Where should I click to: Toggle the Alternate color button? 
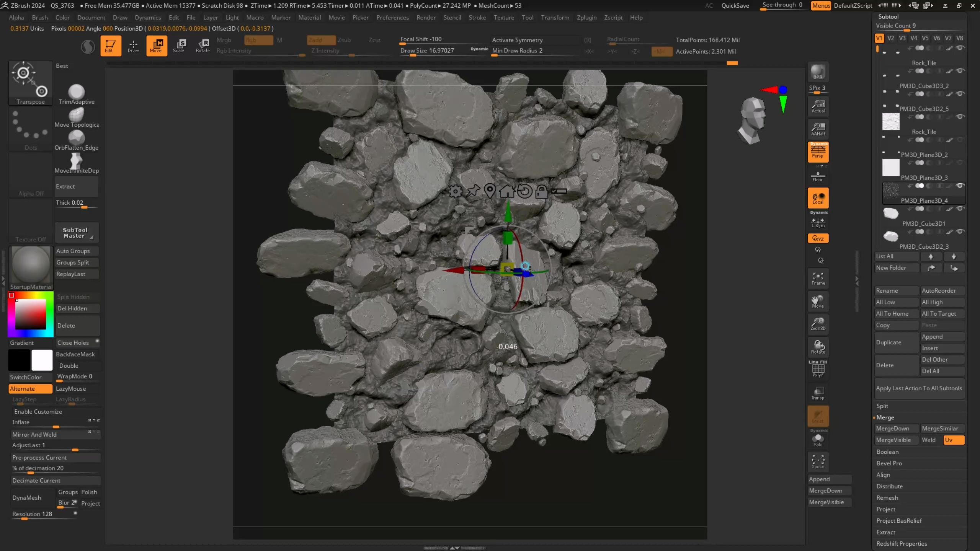point(30,388)
